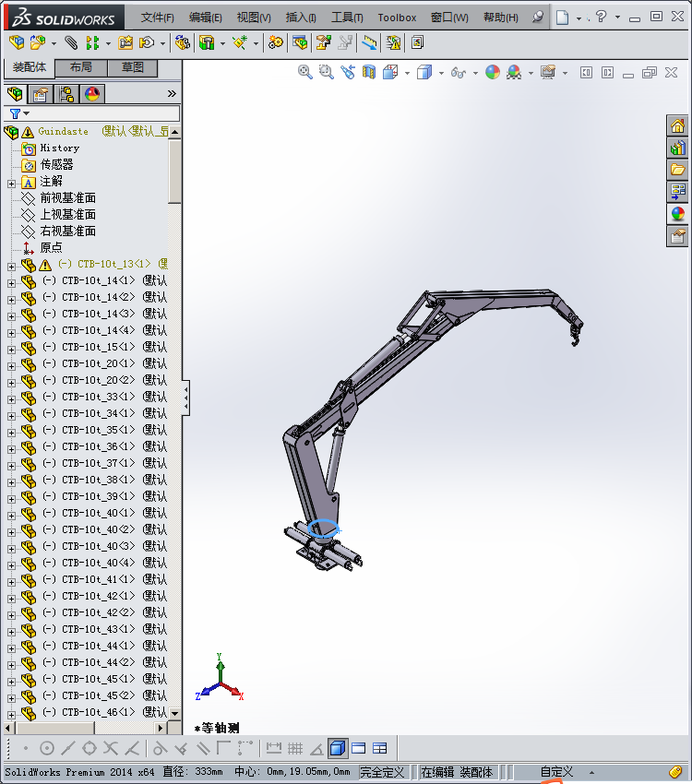
Task: Click the Assembly Features icon
Action: click(x=207, y=42)
